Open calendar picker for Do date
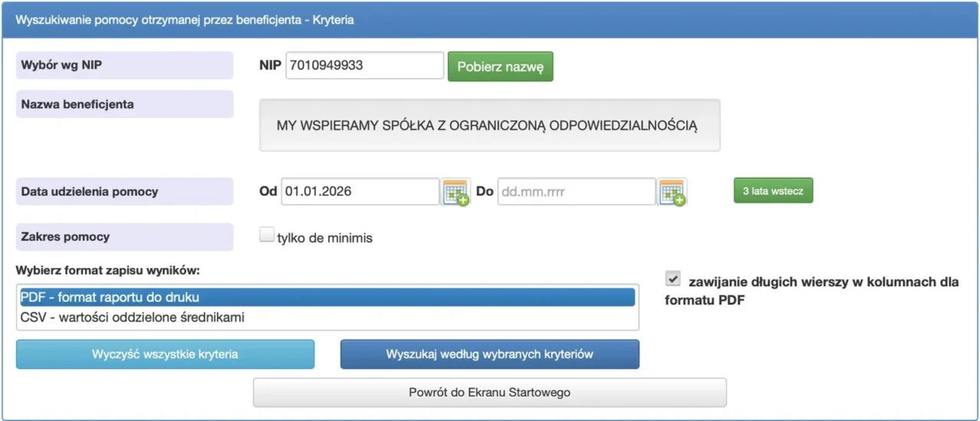This screenshot has height=421, width=980. [673, 191]
